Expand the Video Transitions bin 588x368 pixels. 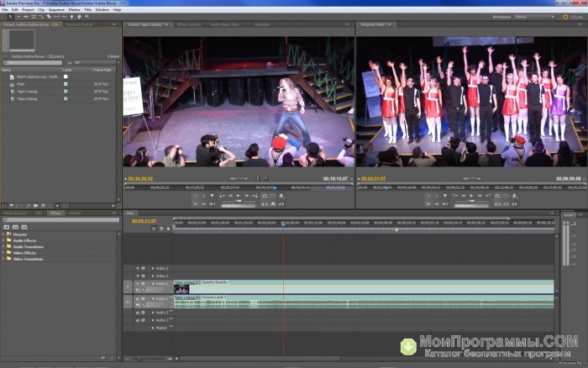(3, 258)
